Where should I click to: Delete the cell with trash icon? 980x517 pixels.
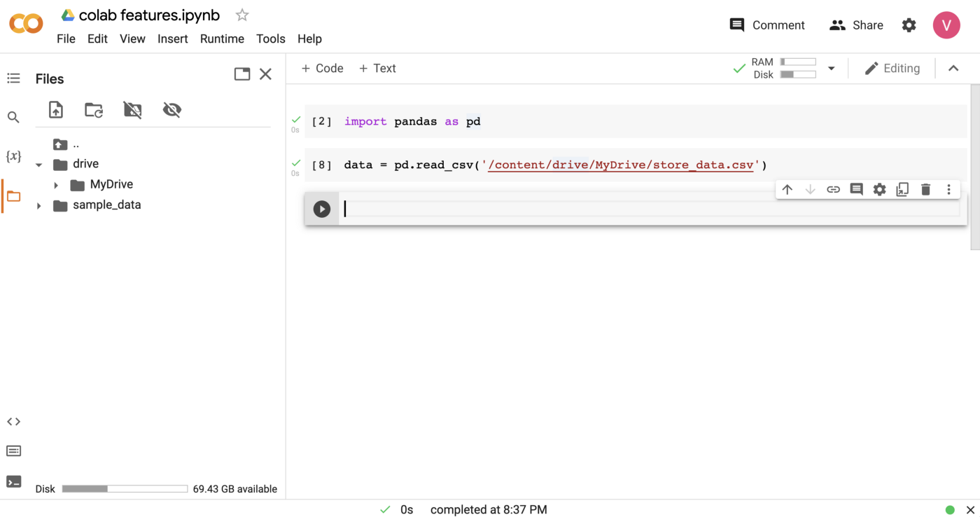click(925, 189)
